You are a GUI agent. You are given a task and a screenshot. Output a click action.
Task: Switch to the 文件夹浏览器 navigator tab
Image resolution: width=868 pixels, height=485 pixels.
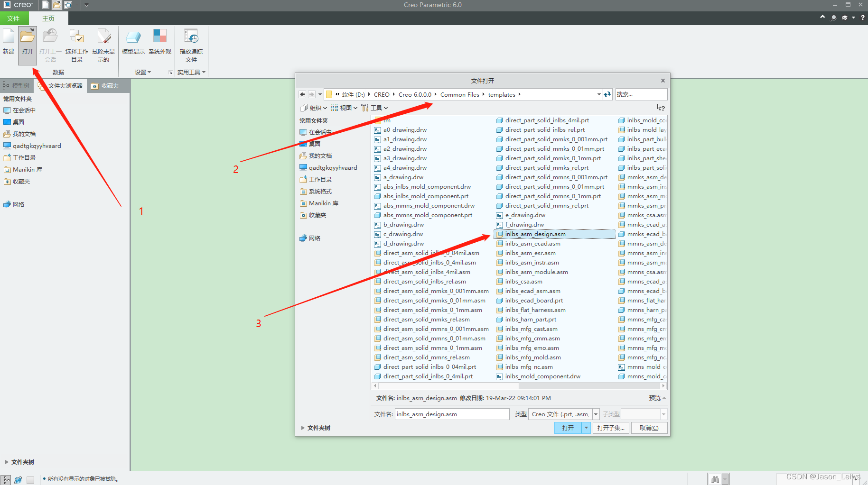coord(61,85)
